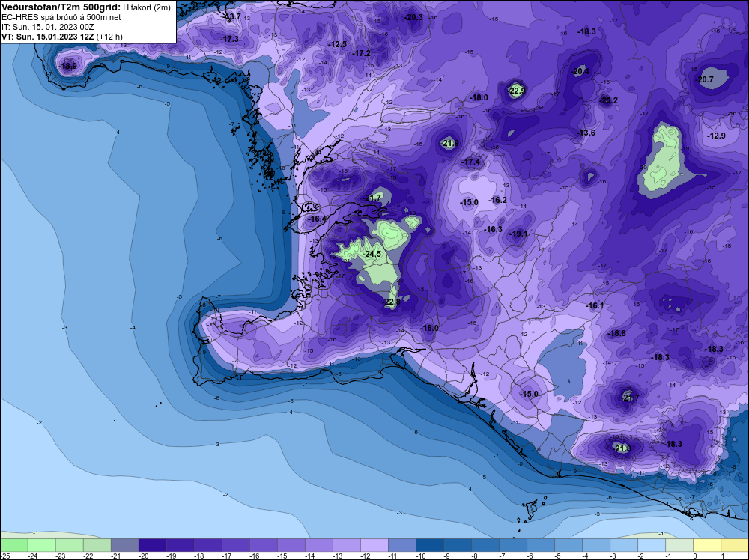Click the -17.4 temperature label on the map

pos(471,162)
